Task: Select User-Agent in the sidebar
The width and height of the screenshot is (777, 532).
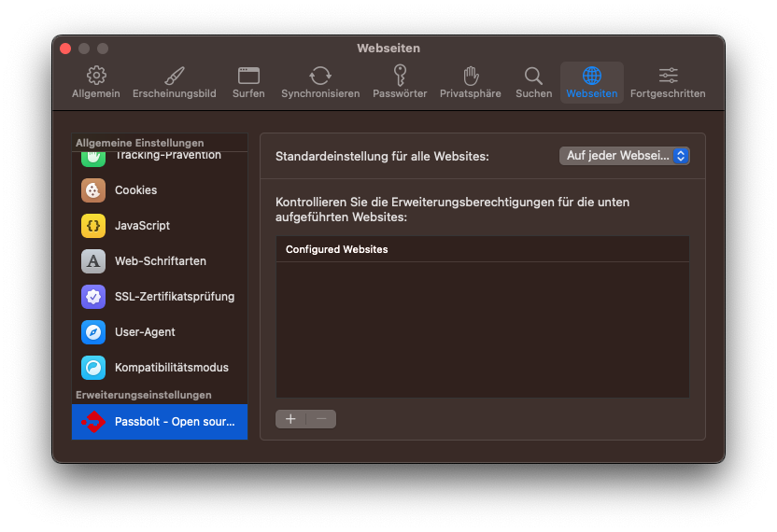Action: pos(145,332)
